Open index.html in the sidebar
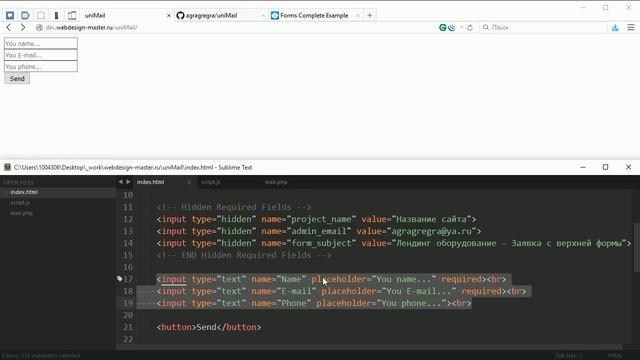The width and height of the screenshot is (640, 360). tap(24, 192)
